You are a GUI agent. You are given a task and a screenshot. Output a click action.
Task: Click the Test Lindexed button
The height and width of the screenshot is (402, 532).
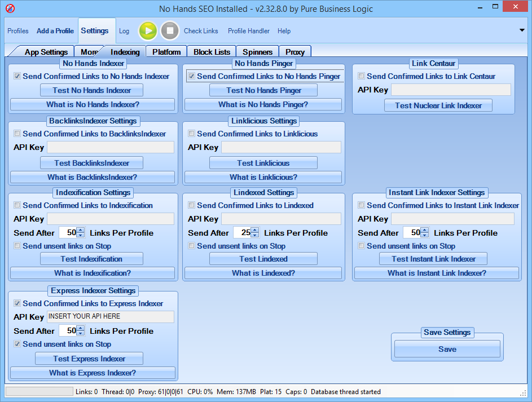(263, 259)
